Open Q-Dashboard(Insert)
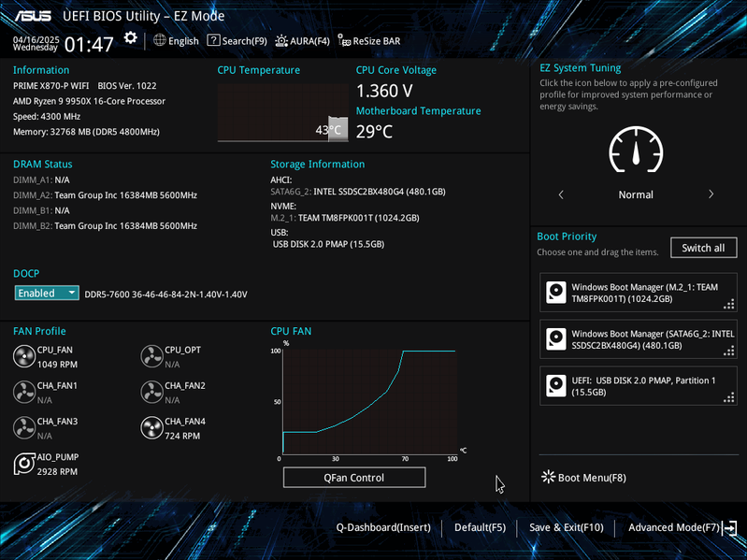The image size is (747, 560). [383, 527]
